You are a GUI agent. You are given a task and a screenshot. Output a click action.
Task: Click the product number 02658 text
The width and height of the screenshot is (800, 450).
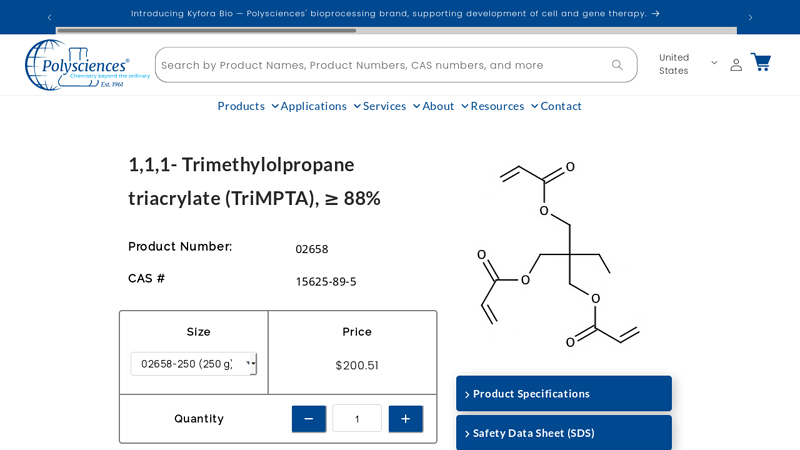click(312, 249)
